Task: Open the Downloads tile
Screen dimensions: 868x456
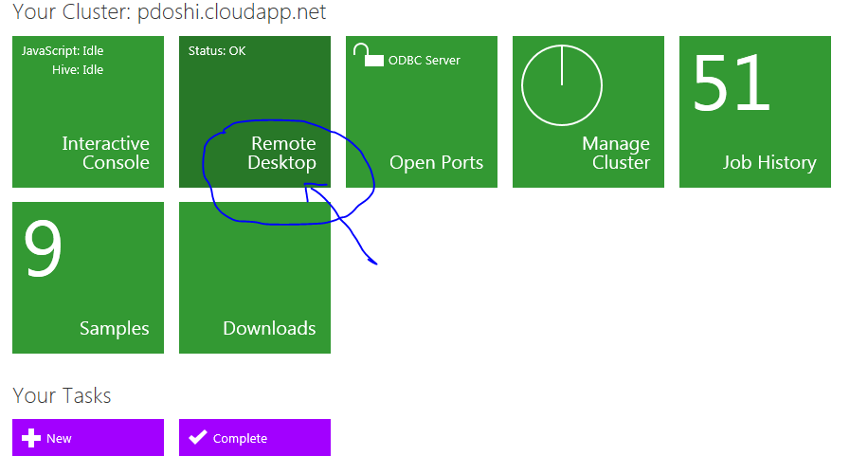Action: (255, 278)
